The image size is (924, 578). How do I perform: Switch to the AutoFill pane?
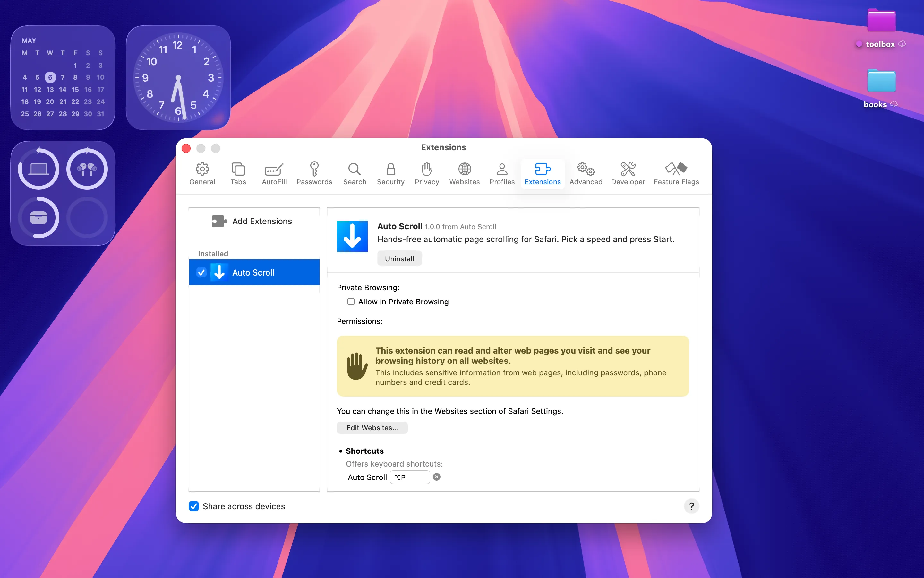click(x=274, y=173)
